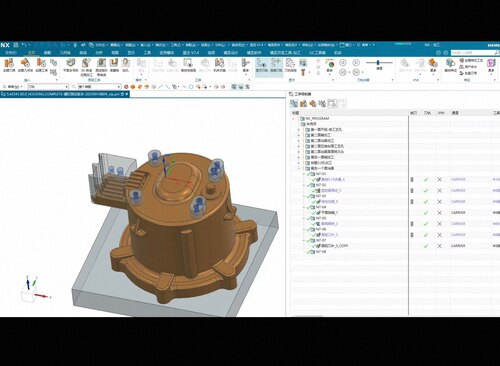Viewport: 500px width, 366px height.
Task: Click the Operation Navigator panel title icon
Action: tap(291, 94)
